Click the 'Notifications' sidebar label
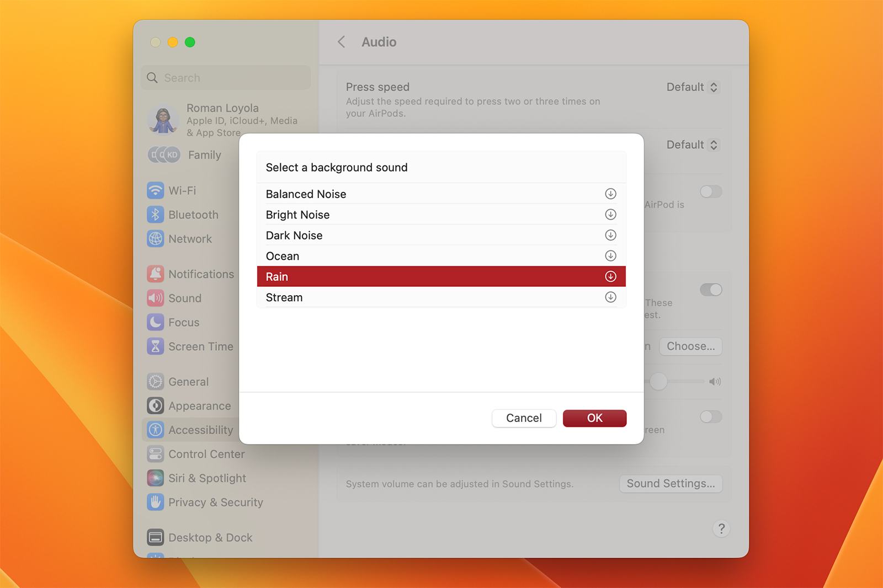Screen dimensions: 883x588 [x=201, y=274]
